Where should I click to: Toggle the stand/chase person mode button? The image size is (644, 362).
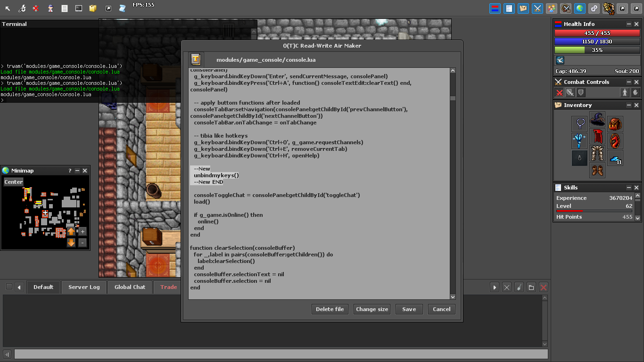coord(625,93)
